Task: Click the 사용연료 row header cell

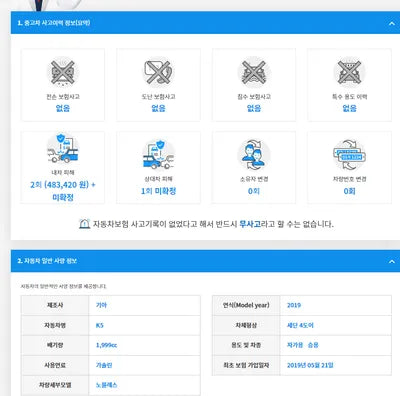Action: coord(55,365)
